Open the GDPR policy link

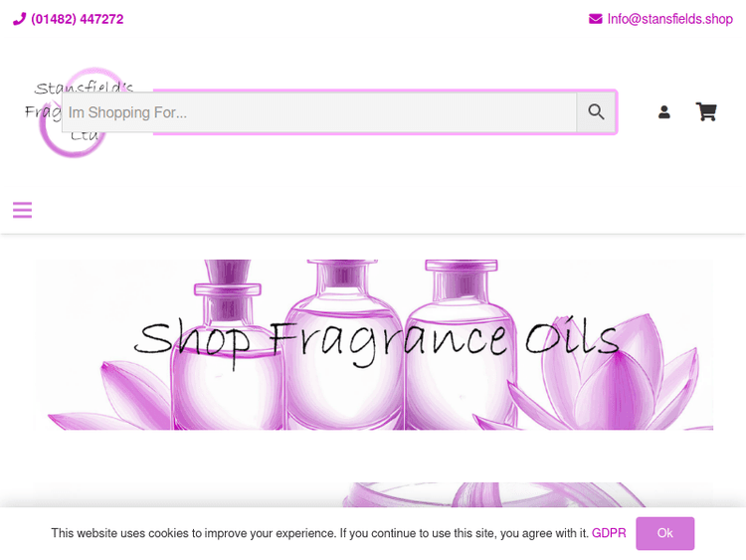click(609, 533)
